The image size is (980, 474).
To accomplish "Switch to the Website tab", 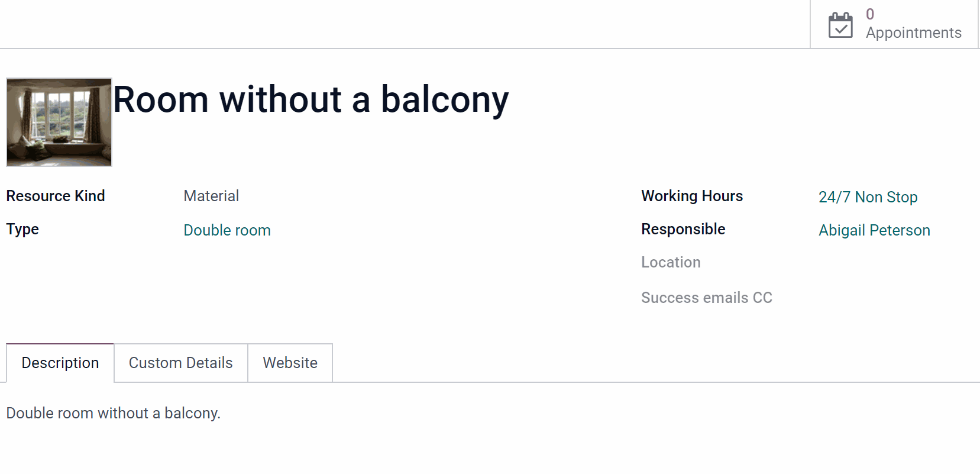I will (x=290, y=363).
